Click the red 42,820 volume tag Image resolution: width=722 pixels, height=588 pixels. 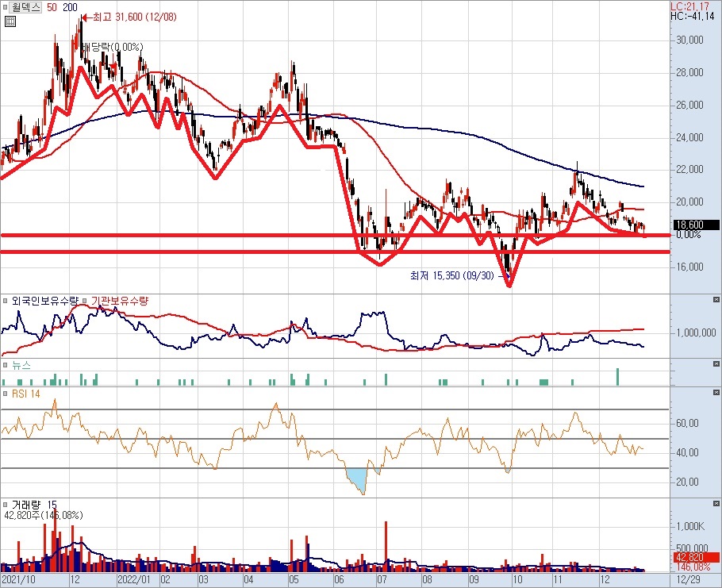[x=696, y=557]
